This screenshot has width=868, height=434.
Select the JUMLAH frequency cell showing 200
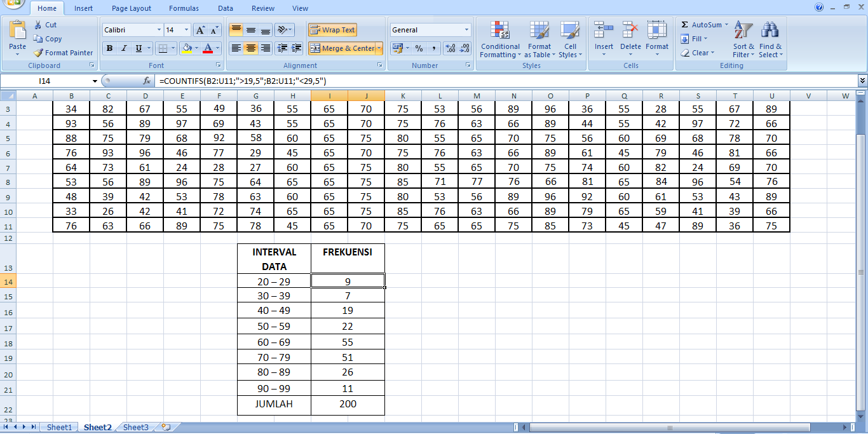(x=348, y=405)
